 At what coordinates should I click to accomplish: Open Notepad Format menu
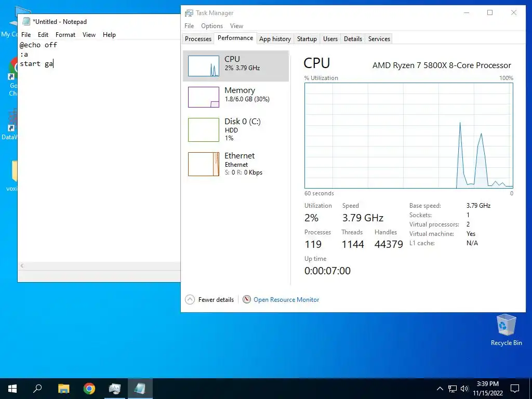[65, 35]
